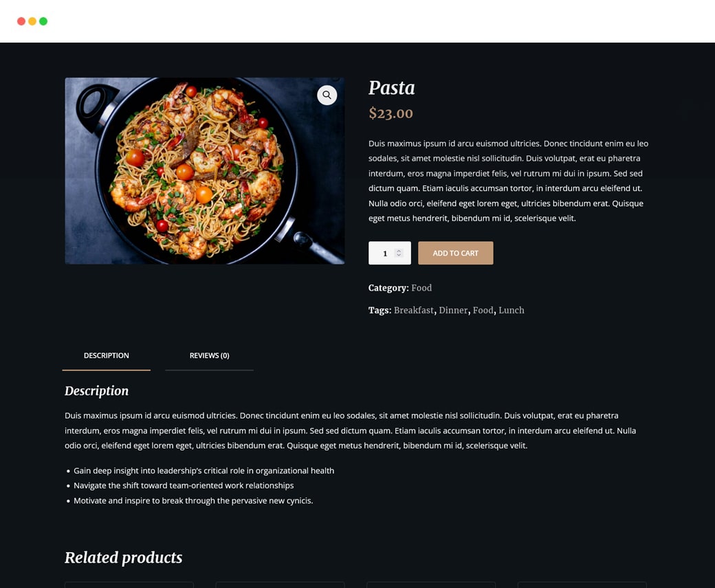Click the Pasta product title
The height and width of the screenshot is (588, 715).
[392, 88]
